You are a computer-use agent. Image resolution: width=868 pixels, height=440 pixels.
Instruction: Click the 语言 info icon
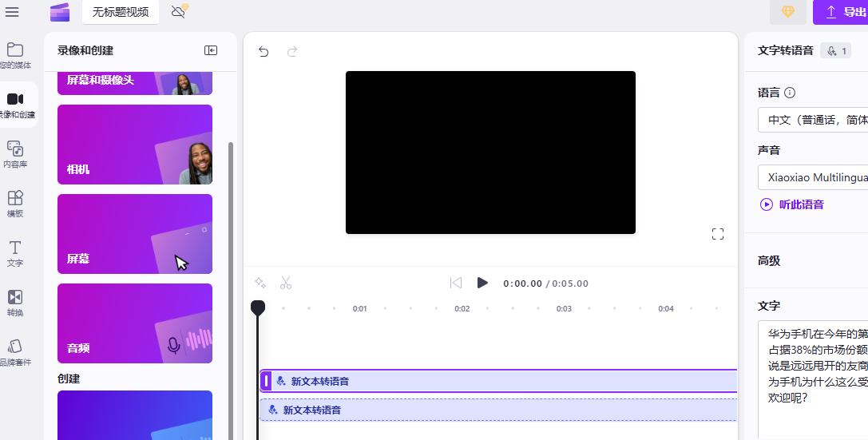click(x=790, y=93)
